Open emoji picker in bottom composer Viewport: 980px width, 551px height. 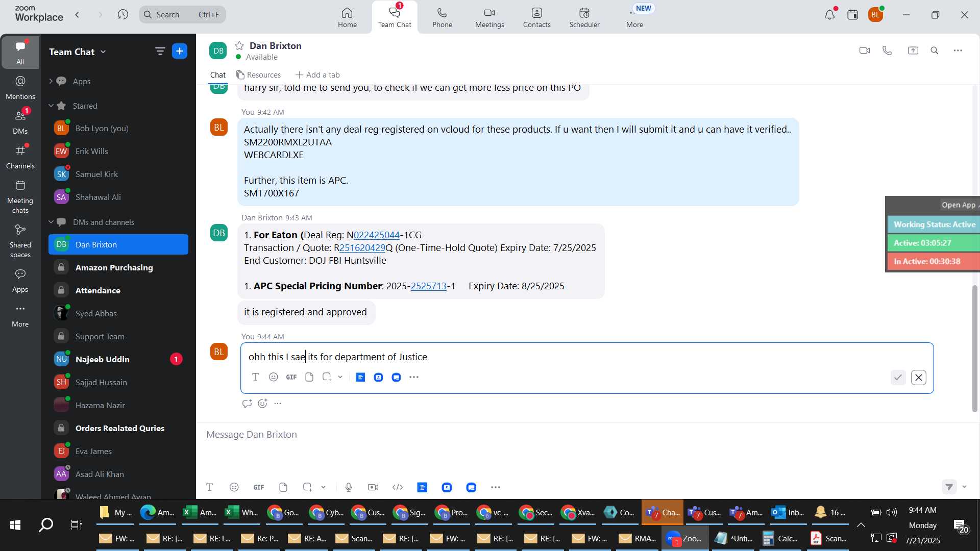tap(234, 487)
